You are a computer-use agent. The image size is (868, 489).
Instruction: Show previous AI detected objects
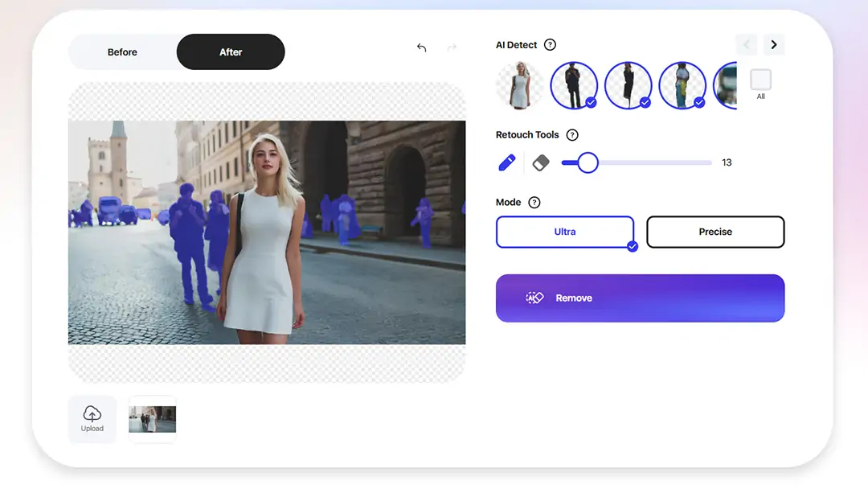(x=746, y=44)
